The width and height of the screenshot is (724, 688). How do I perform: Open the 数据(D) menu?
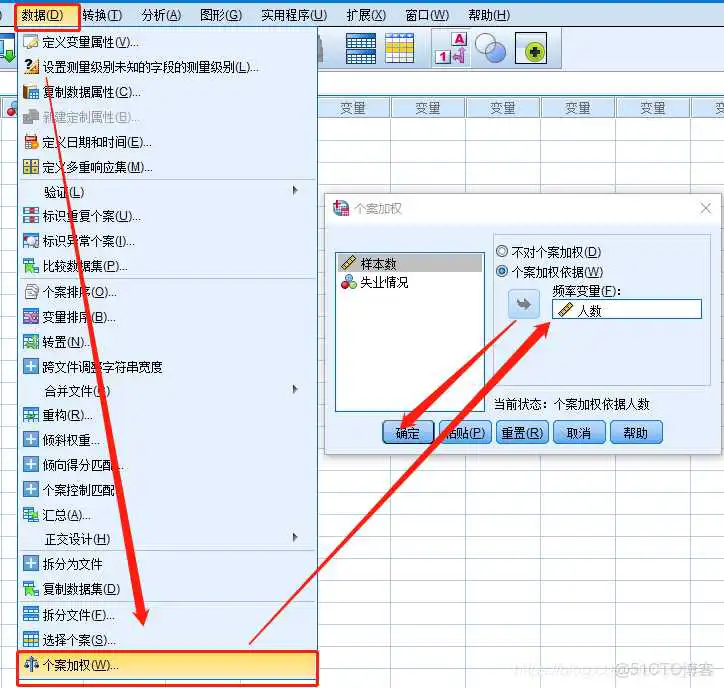pos(43,15)
